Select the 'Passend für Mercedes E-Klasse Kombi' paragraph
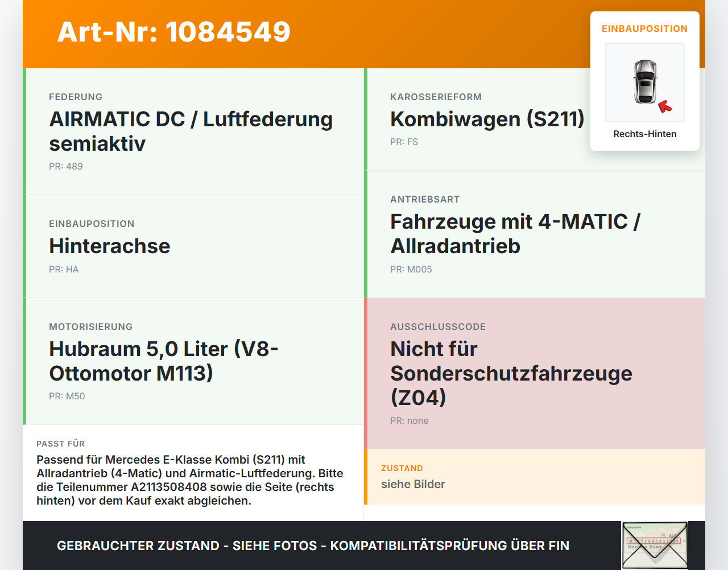This screenshot has height=570, width=728. [190, 480]
